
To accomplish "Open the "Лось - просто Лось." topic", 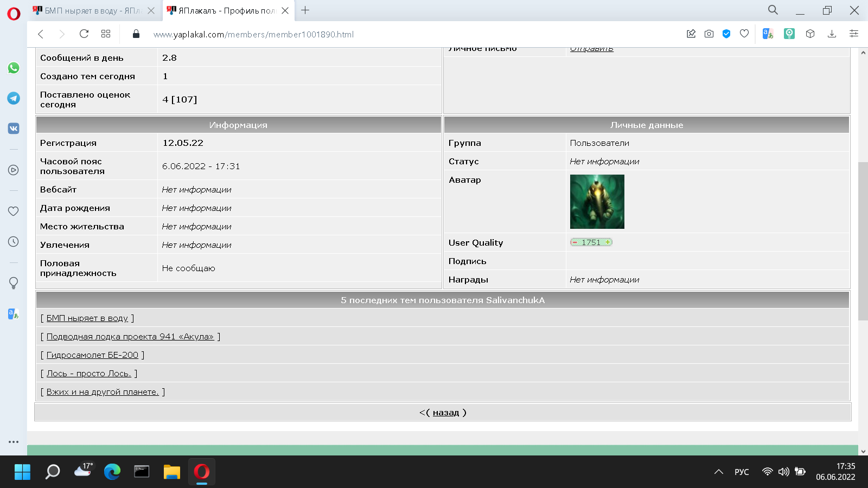I will click(x=89, y=374).
